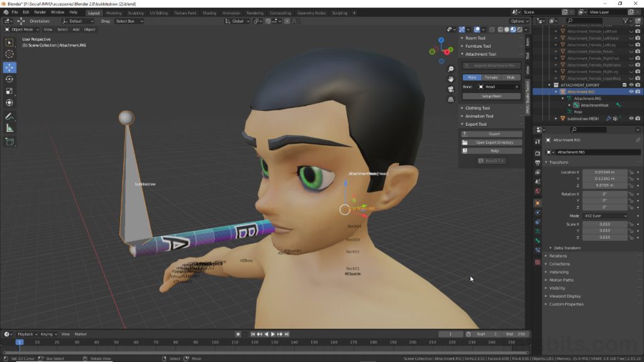Screen dimensions: 644x362
Task: Click the camera view icon in viewport sidebar
Action: (x=451, y=89)
